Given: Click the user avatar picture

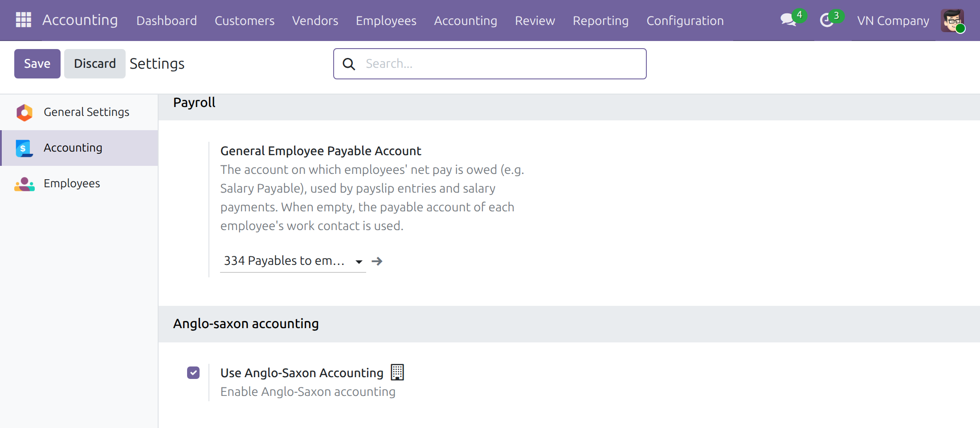Looking at the screenshot, I should pyautogui.click(x=952, y=21).
